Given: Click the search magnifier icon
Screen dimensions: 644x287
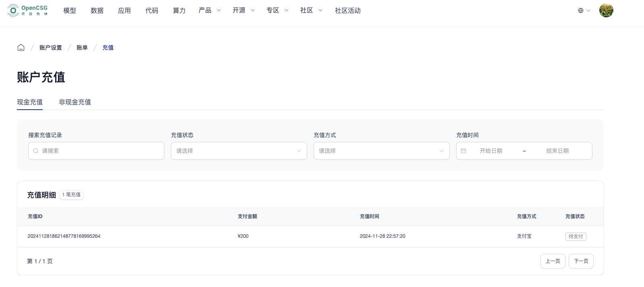Looking at the screenshot, I should pyautogui.click(x=36, y=151).
